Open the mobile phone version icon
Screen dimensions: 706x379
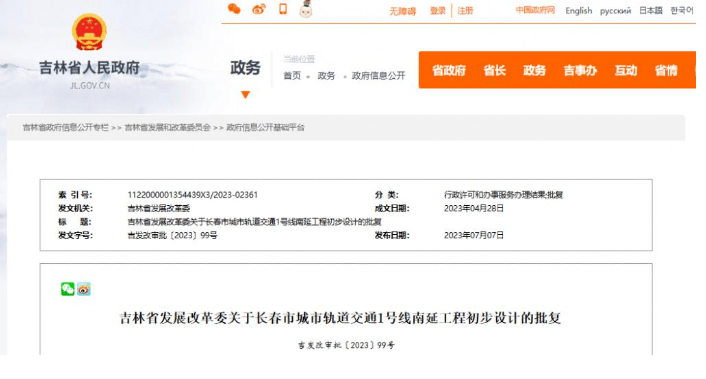coord(283,9)
